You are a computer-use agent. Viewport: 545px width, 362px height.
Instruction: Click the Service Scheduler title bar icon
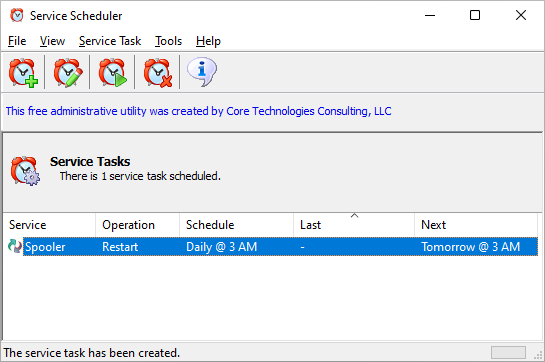(x=17, y=15)
